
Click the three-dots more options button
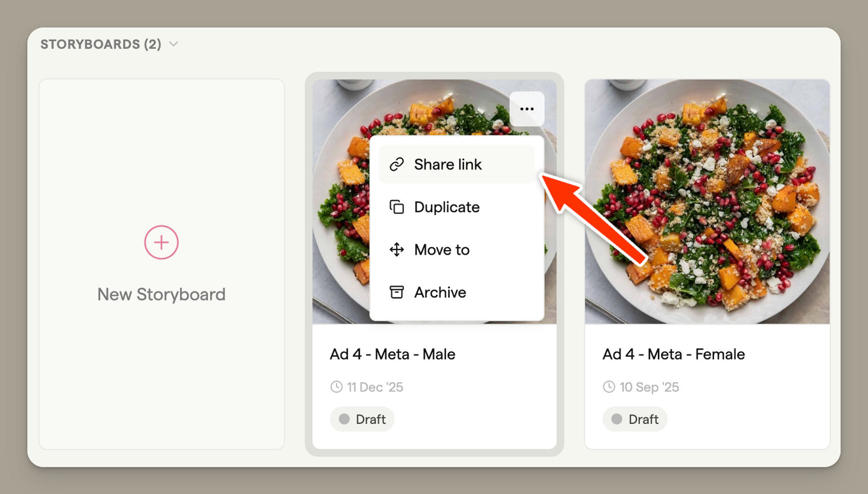coord(527,109)
